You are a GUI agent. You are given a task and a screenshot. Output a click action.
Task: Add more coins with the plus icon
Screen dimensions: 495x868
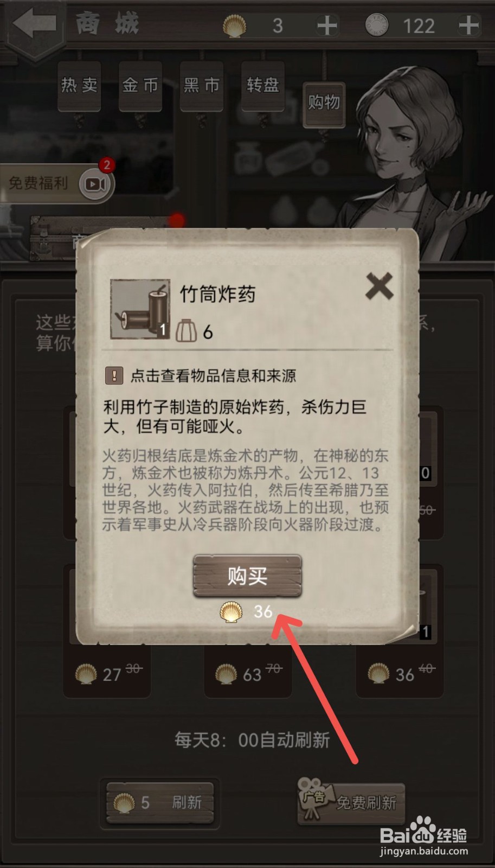point(468,25)
